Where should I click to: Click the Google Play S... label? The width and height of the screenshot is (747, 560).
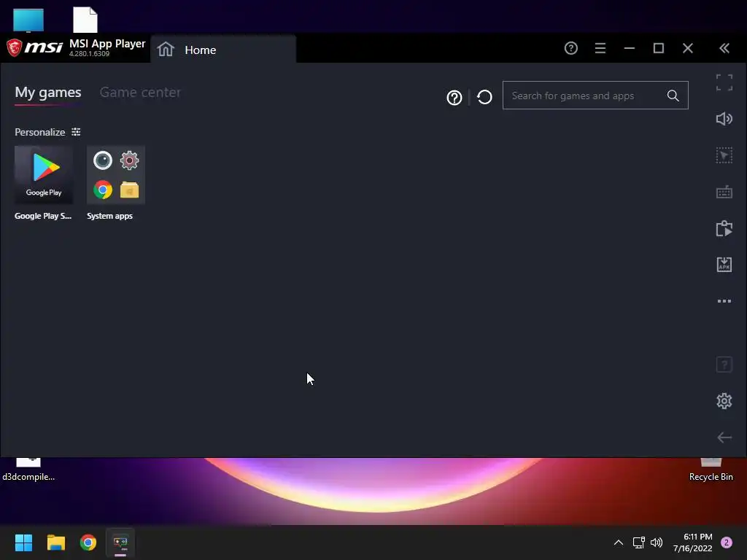[43, 216]
